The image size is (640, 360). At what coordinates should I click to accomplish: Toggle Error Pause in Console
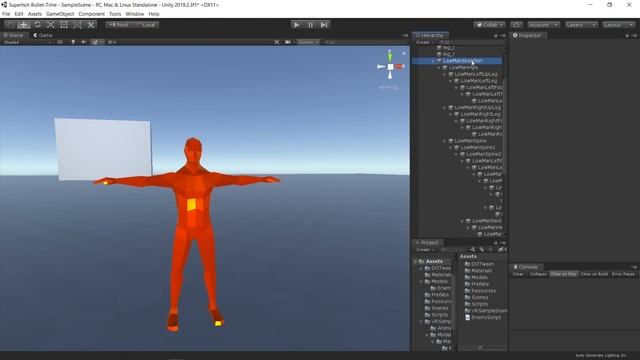coord(623,274)
